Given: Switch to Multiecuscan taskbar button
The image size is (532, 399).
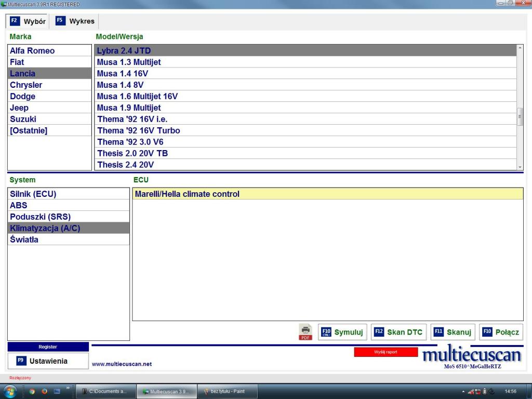Looking at the screenshot, I should tap(166, 392).
